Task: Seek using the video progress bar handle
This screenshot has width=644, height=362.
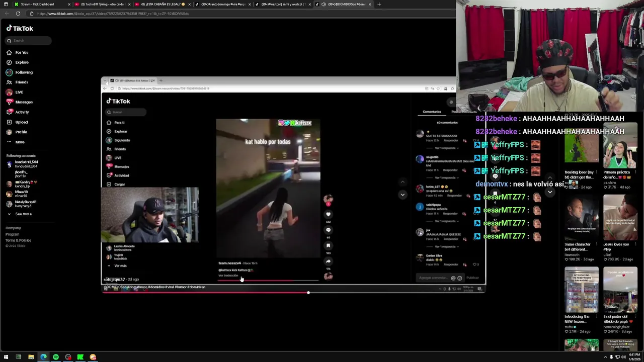Action: 308,293
